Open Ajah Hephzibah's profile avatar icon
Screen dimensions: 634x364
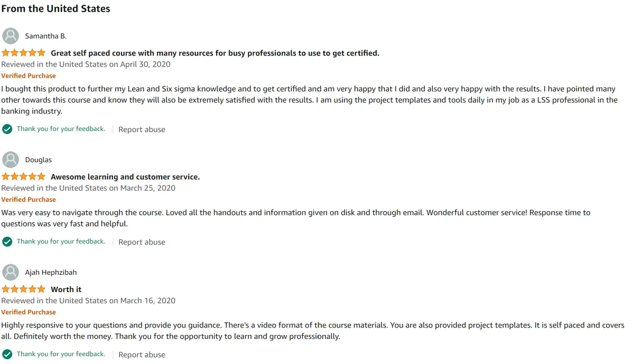pos(11,272)
